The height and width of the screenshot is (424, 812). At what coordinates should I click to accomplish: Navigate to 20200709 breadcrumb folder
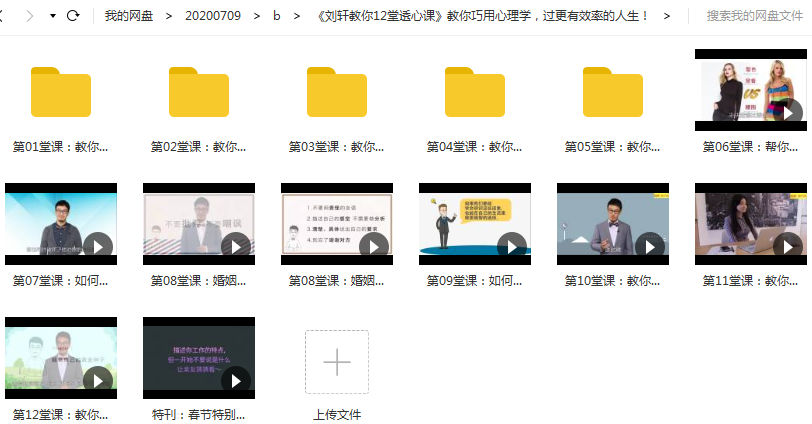click(213, 16)
